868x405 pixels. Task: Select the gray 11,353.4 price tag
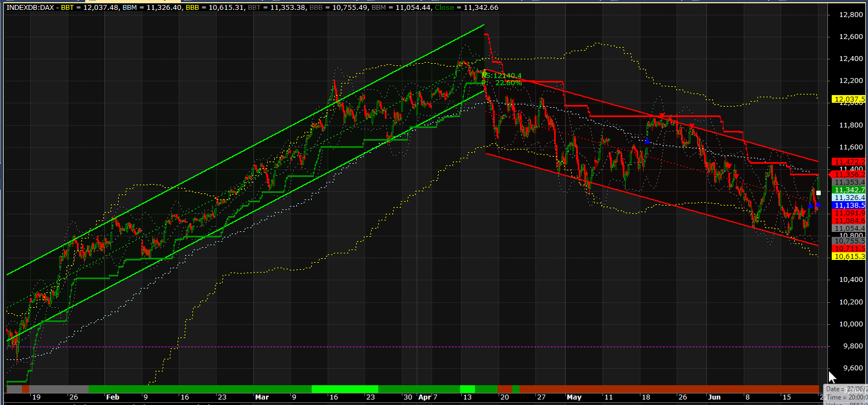[849, 182]
